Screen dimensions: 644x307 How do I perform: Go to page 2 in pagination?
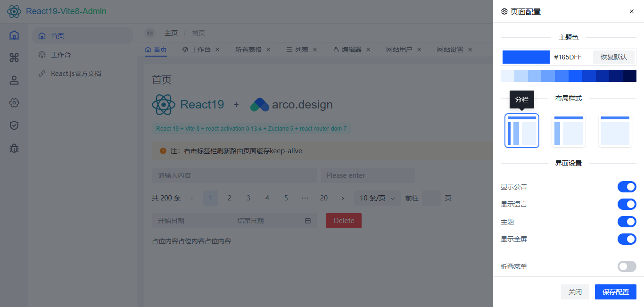tap(230, 198)
